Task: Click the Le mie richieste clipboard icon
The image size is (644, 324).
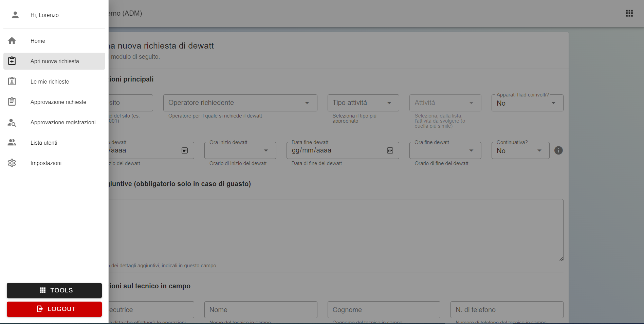Action: click(x=12, y=82)
